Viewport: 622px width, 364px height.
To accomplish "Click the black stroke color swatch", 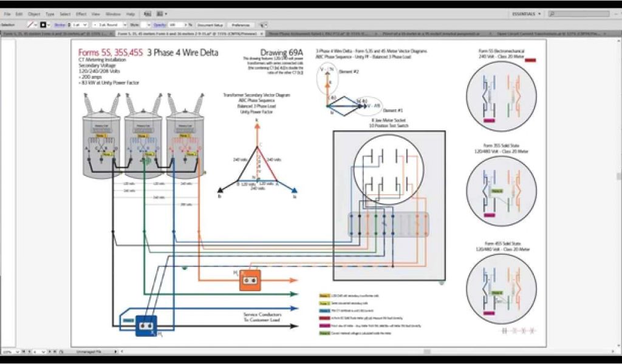I will click(43, 25).
